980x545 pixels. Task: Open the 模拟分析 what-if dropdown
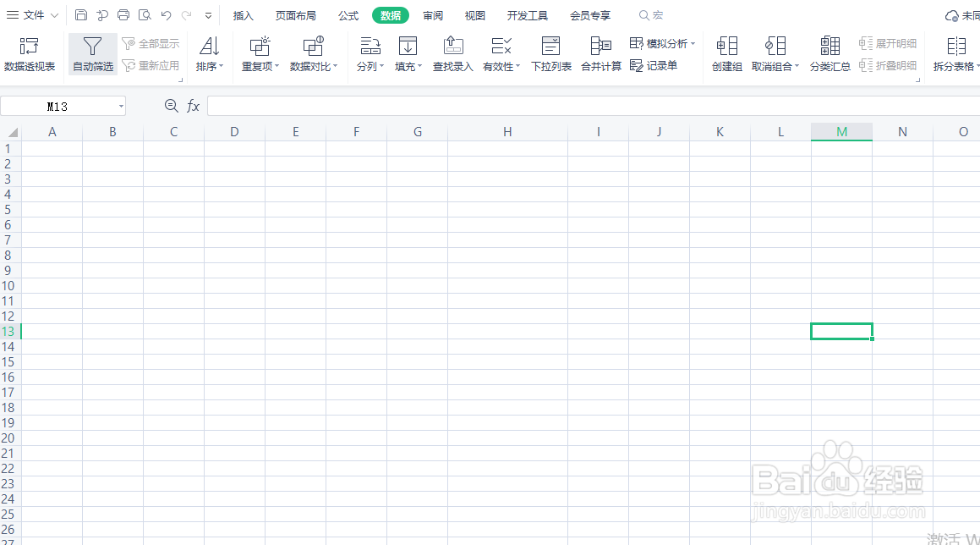pyautogui.click(x=663, y=43)
